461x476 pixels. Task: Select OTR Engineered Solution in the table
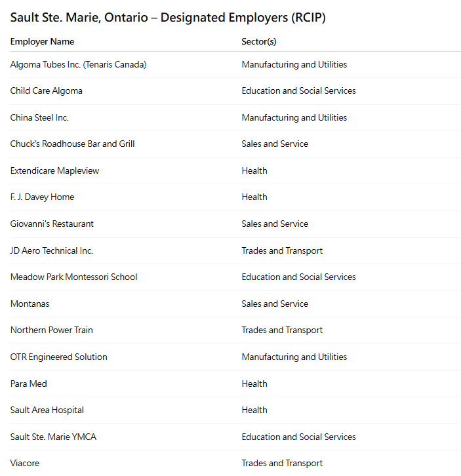click(58, 357)
